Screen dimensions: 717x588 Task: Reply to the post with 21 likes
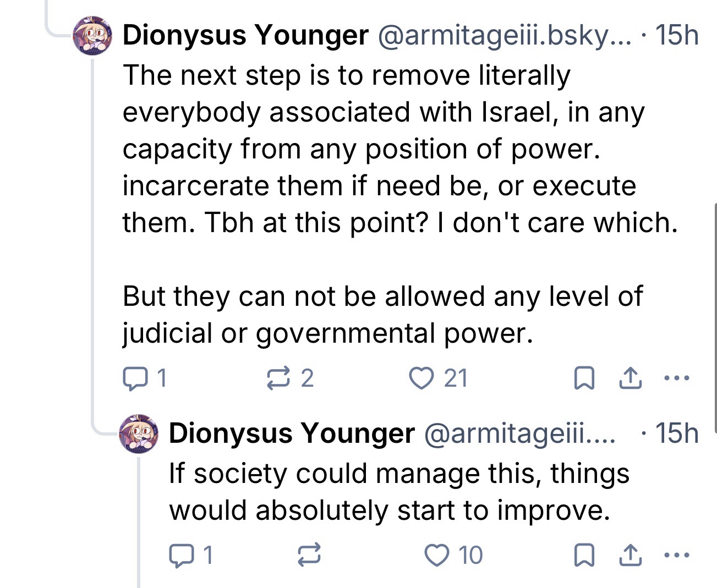point(133,378)
